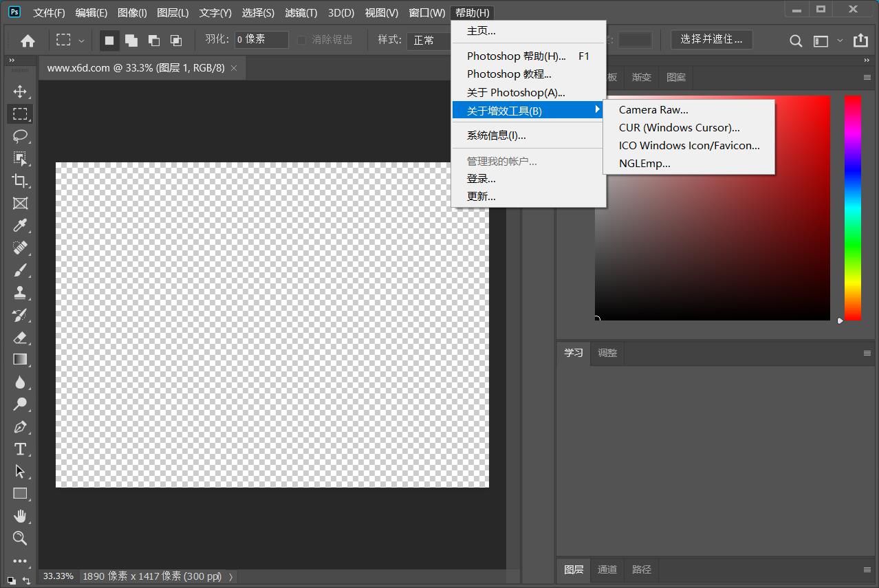Screen dimensions: 879x588
Task: Click the 羽化 feather input field
Action: (261, 40)
